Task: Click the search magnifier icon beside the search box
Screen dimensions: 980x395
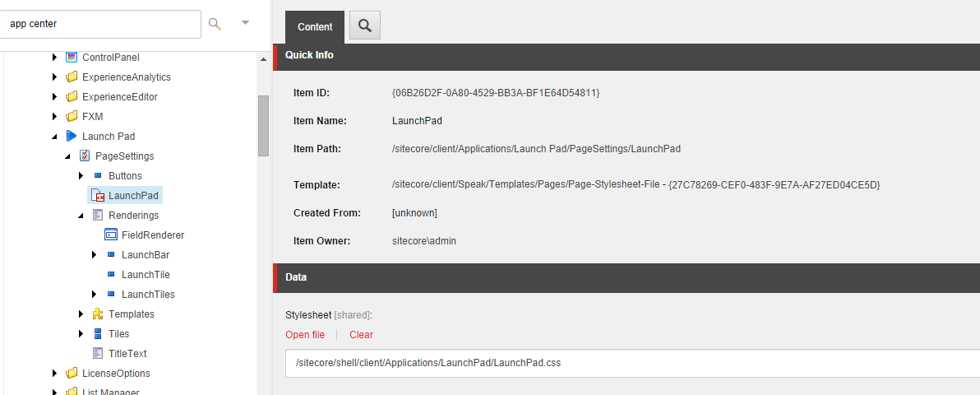Action: [215, 24]
